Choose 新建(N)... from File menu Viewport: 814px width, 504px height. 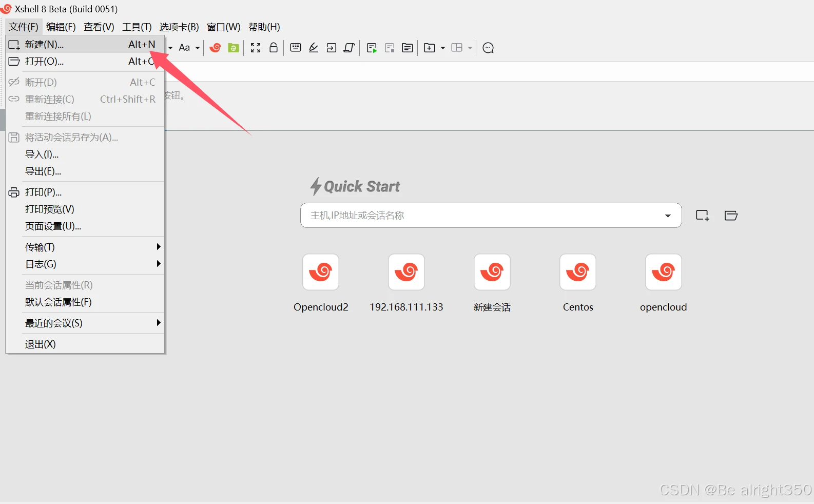(x=85, y=45)
